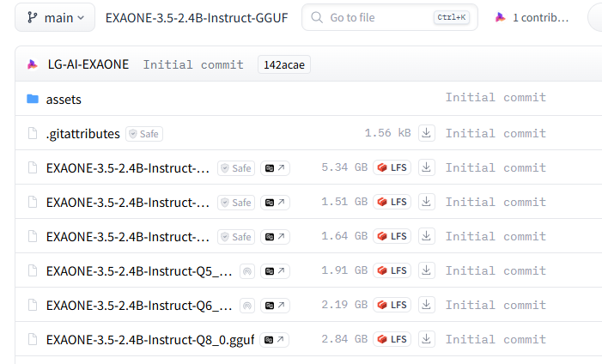
Task: Click the file icon of the Q8_0.gguf row
Action: pos(33,339)
